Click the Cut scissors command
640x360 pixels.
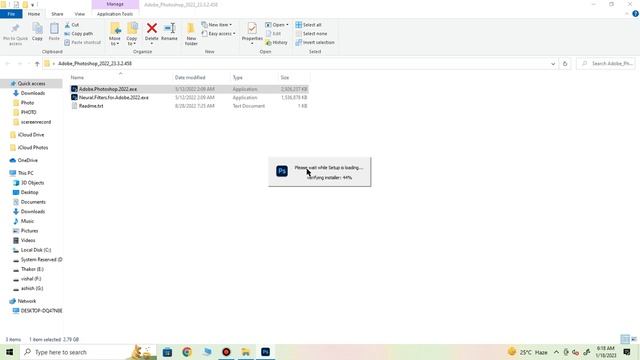click(72, 25)
